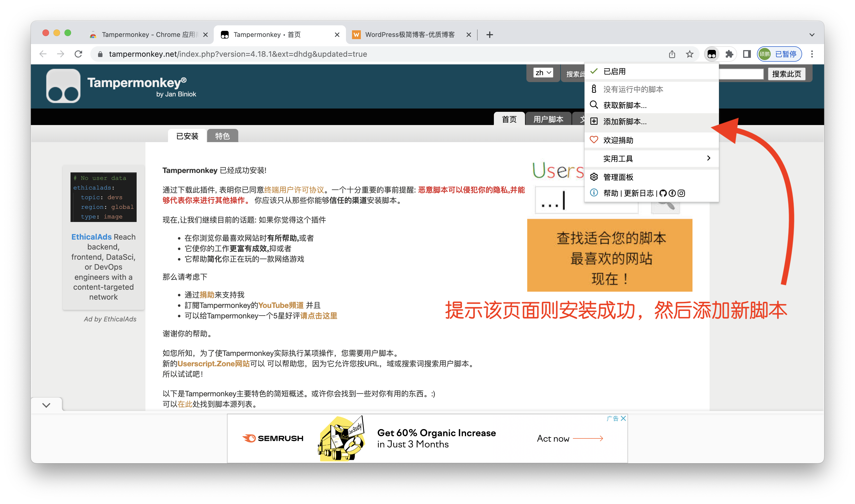Open the 终端用户许可协议 link
Screen dimensions: 855x504
pos(294,190)
